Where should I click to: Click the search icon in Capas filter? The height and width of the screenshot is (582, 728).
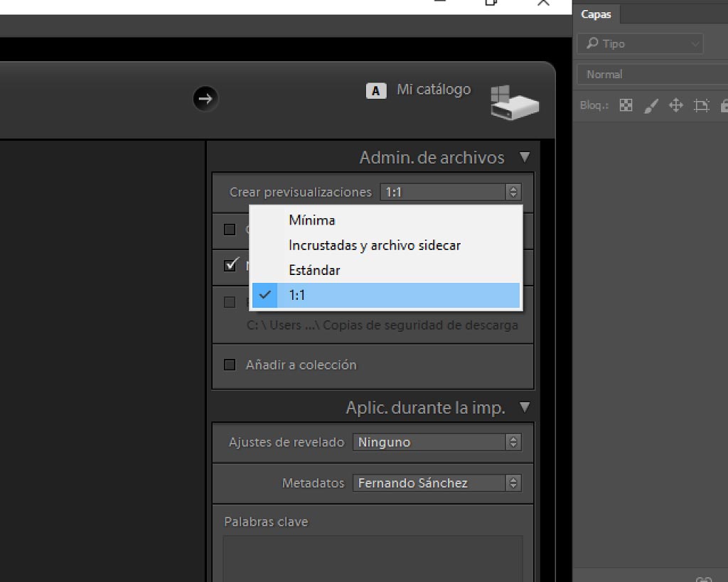pyautogui.click(x=592, y=43)
